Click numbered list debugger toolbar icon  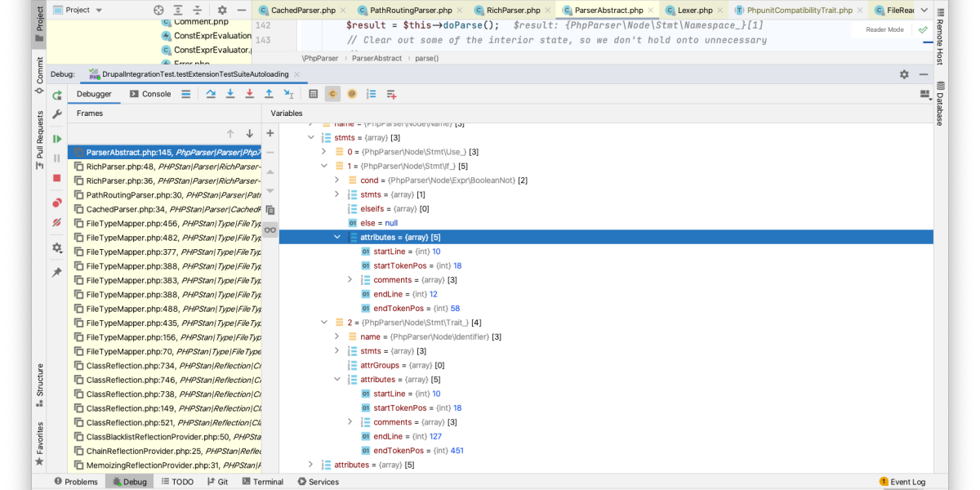click(372, 94)
